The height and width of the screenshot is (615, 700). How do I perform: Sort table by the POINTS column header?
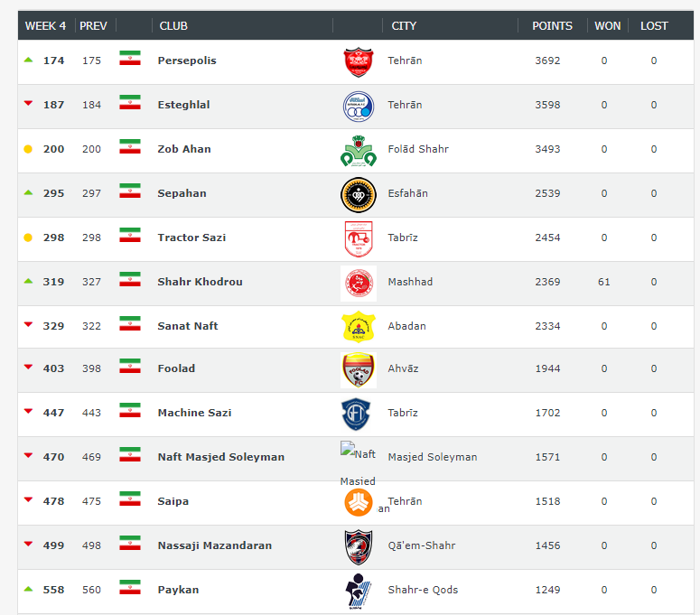pos(552,26)
